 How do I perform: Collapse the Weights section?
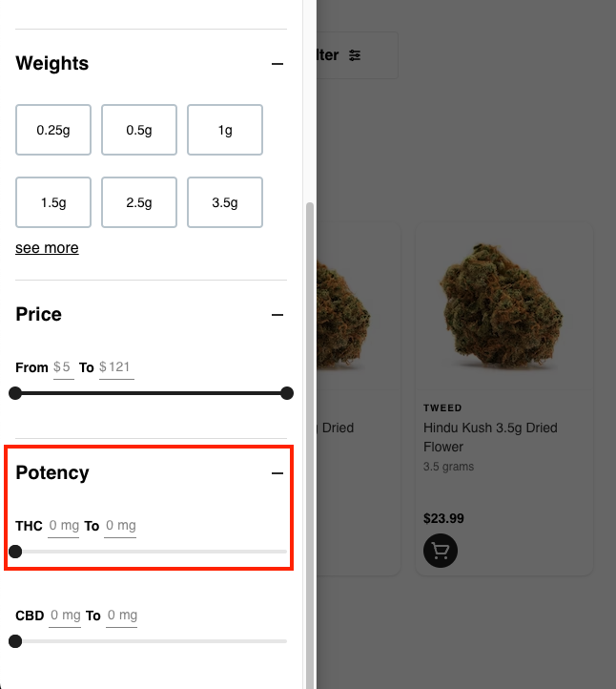click(277, 64)
